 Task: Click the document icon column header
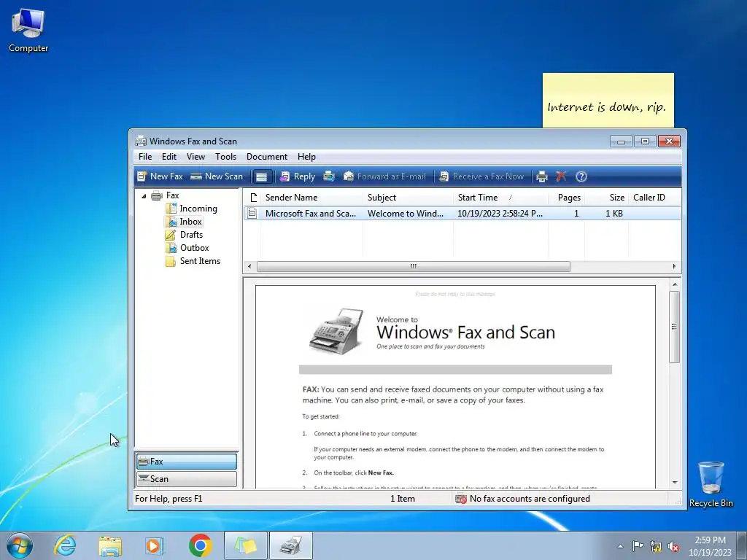pyautogui.click(x=252, y=198)
